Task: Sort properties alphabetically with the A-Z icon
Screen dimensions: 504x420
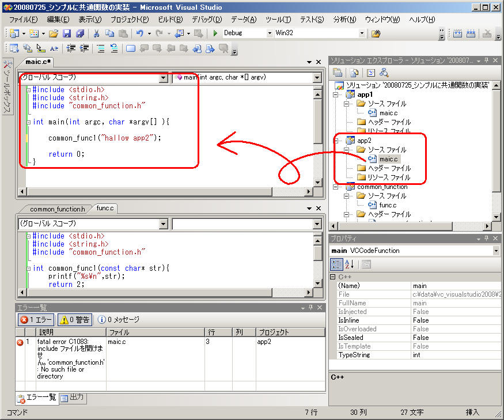Action: (350, 264)
